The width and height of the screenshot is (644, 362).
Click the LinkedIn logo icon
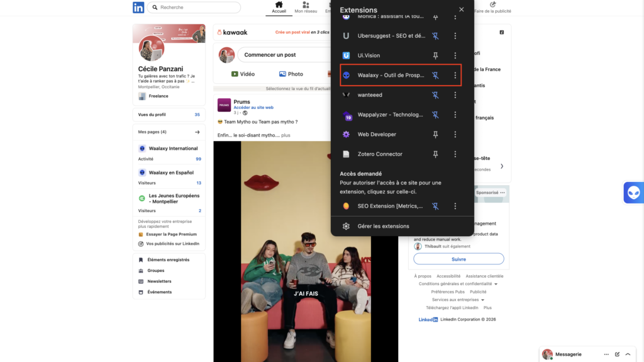(x=138, y=8)
